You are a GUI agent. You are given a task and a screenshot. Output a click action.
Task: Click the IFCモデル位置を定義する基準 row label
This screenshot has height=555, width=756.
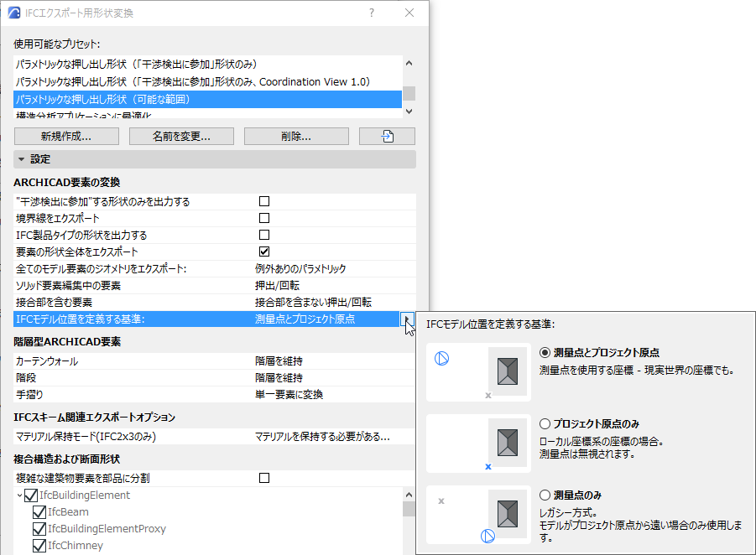pos(80,319)
